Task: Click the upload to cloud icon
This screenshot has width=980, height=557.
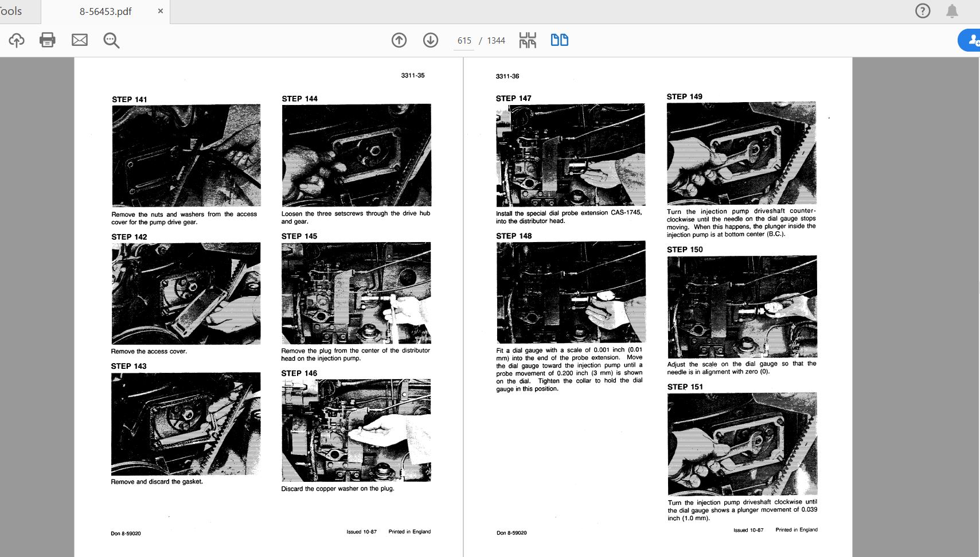Action: tap(17, 40)
